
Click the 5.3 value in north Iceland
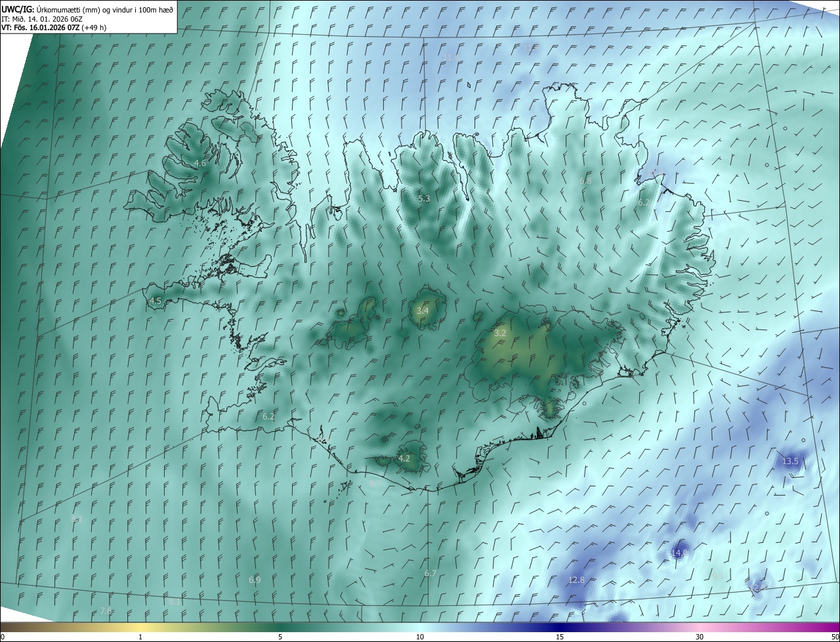pos(424,199)
